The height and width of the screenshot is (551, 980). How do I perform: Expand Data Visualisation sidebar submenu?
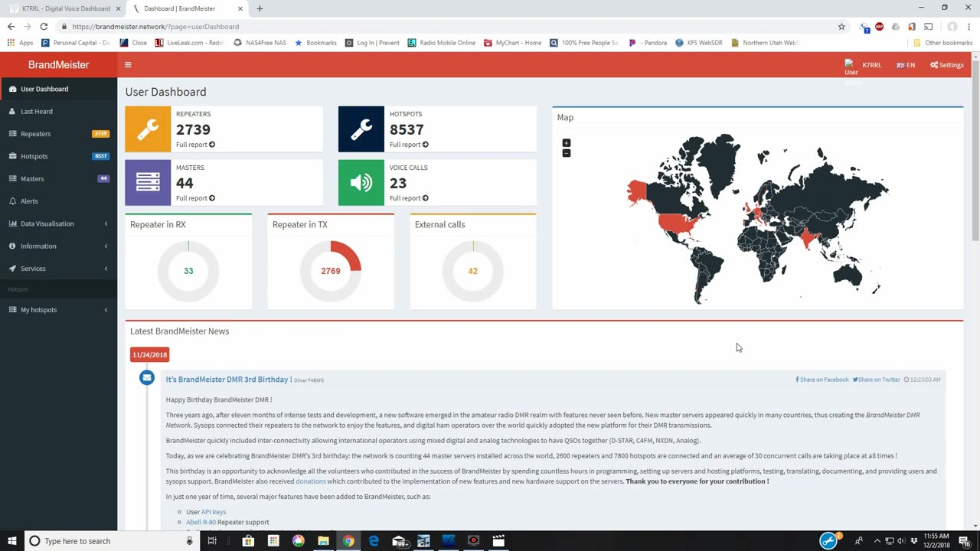59,223
